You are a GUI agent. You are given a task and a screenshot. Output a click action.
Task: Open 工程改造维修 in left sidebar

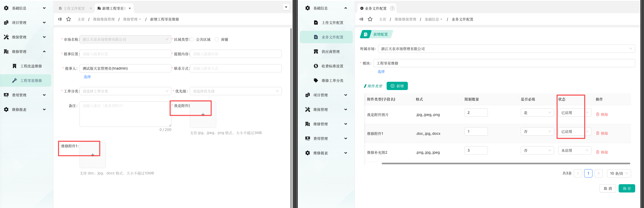[31, 66]
